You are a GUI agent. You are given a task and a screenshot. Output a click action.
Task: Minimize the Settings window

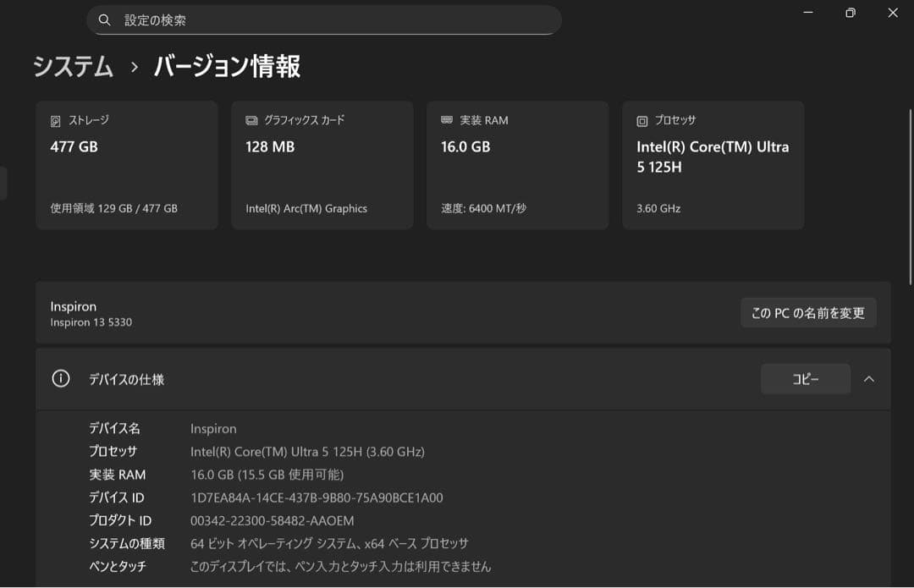(x=808, y=13)
